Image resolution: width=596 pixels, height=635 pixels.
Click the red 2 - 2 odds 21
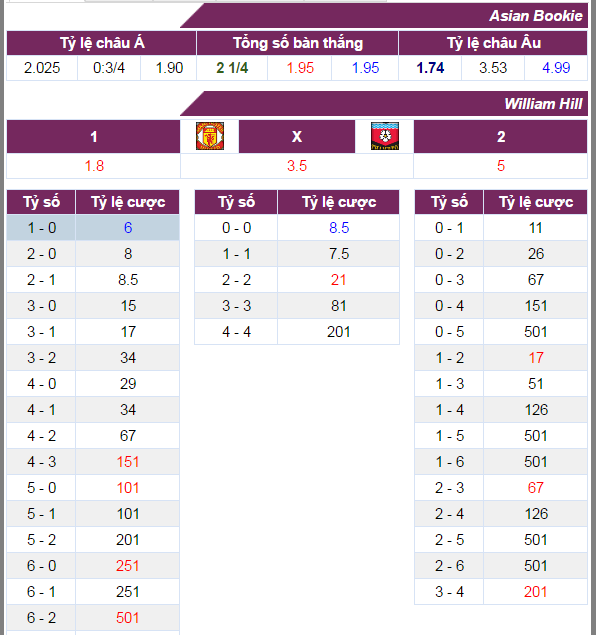pyautogui.click(x=338, y=280)
